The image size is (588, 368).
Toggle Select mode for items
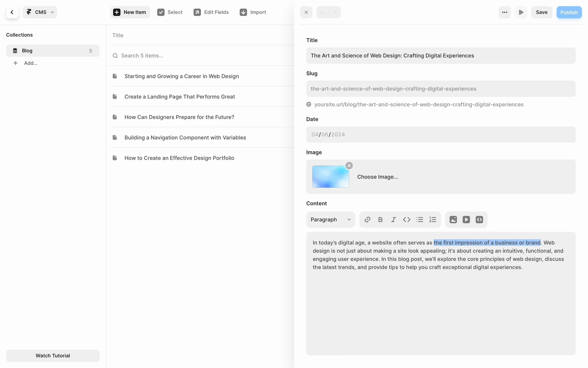[x=170, y=12]
